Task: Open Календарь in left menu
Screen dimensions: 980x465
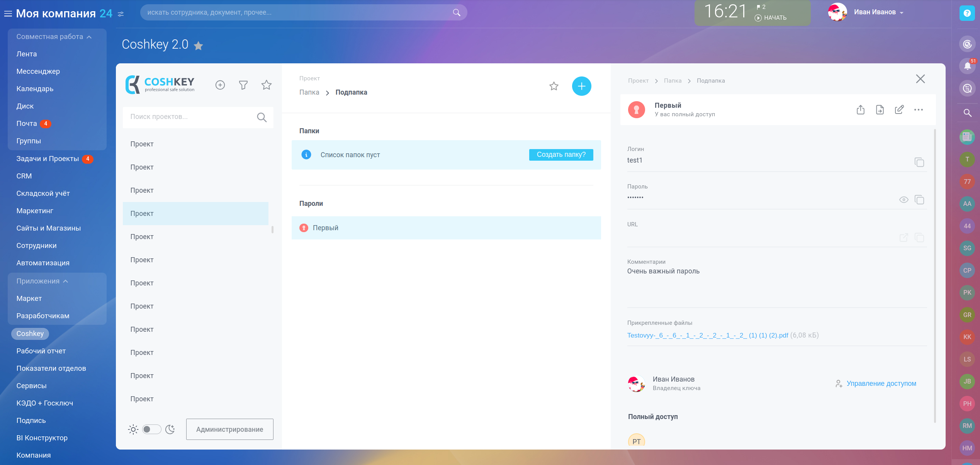Action: tap(35, 89)
